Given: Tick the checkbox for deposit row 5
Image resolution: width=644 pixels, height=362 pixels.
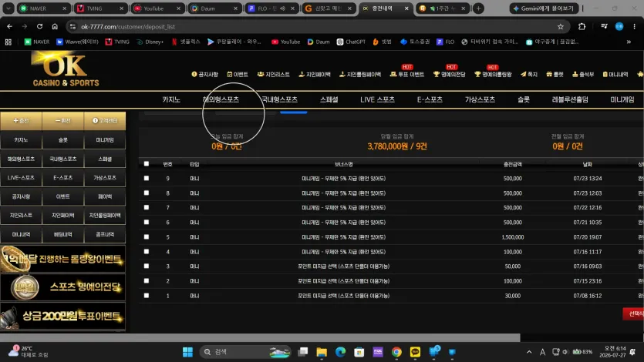Looking at the screenshot, I should (x=147, y=237).
